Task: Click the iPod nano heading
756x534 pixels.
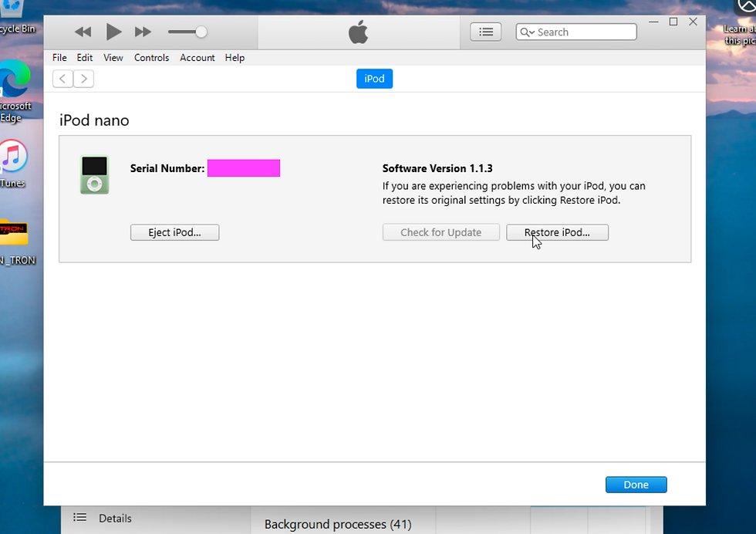Action: pyautogui.click(x=94, y=120)
